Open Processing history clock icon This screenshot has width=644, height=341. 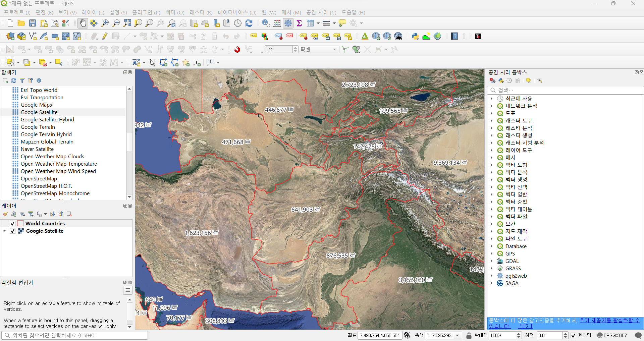click(509, 80)
